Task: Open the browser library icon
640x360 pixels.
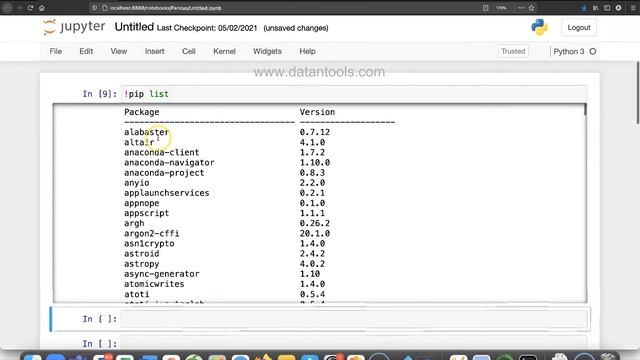Action: (596, 8)
